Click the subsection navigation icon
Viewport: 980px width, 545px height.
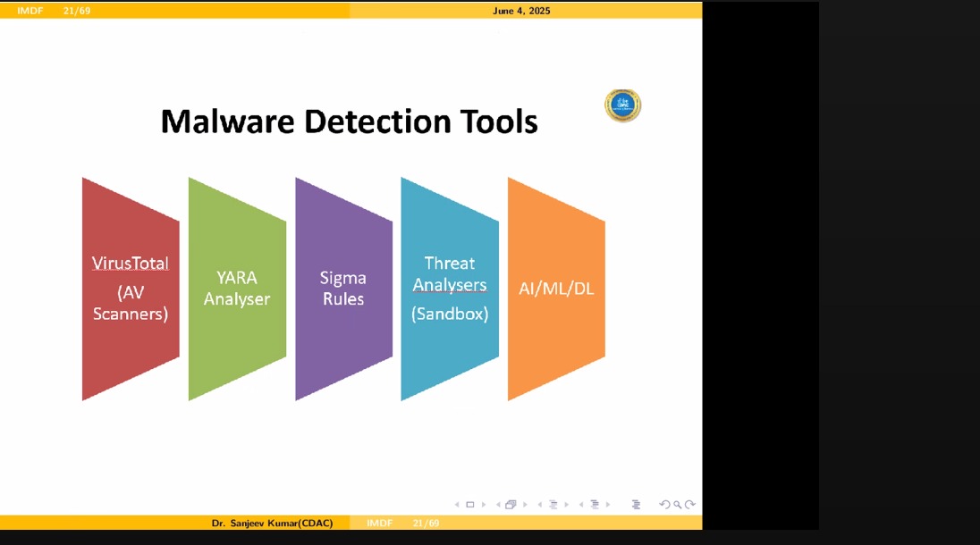click(x=553, y=505)
